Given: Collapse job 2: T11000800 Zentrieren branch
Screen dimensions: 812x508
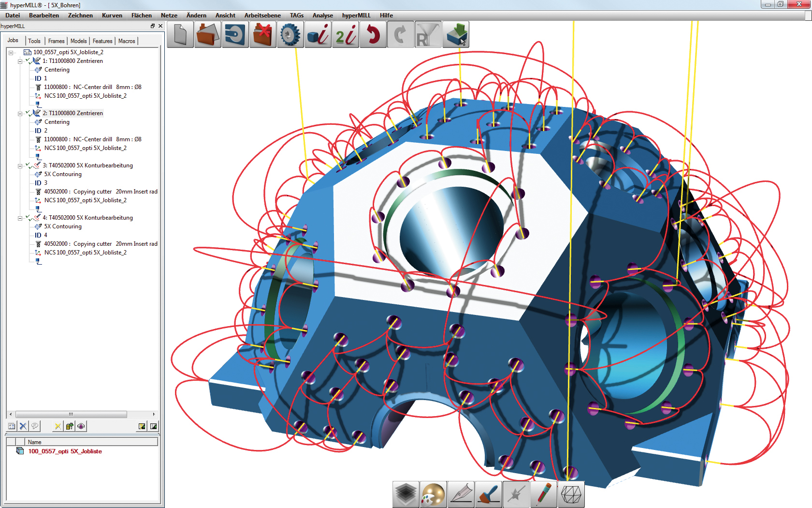Looking at the screenshot, I should point(19,113).
